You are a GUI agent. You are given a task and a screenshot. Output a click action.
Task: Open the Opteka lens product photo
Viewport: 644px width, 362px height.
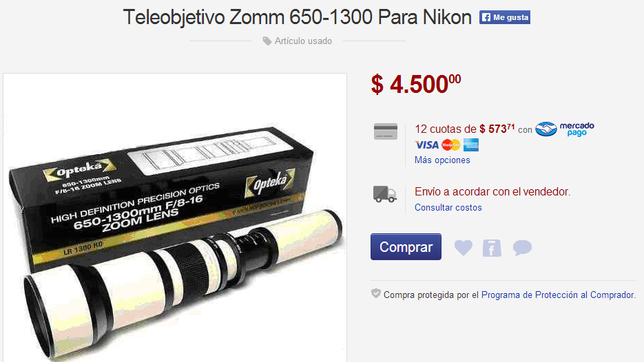175,217
